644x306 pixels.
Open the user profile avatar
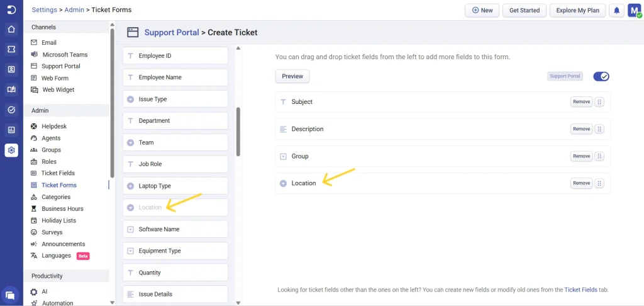pos(634,11)
